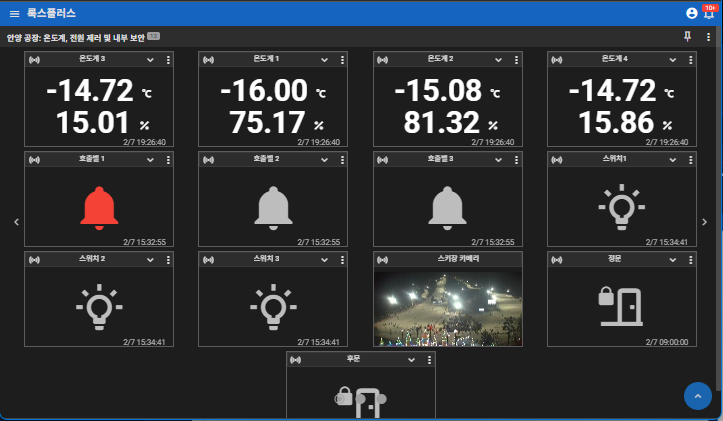The height and width of the screenshot is (421, 723).
Task: Open 온도계 1 widget three-dot menu
Action: pyautogui.click(x=343, y=60)
